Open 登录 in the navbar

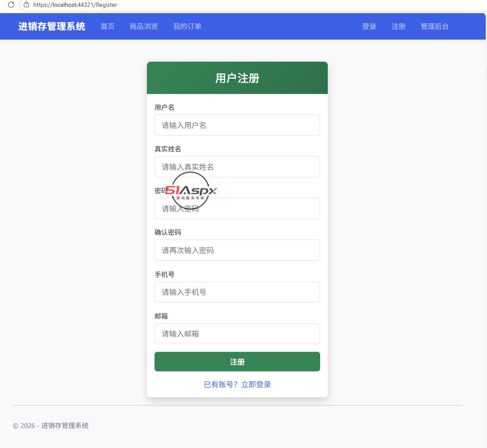[x=369, y=26]
